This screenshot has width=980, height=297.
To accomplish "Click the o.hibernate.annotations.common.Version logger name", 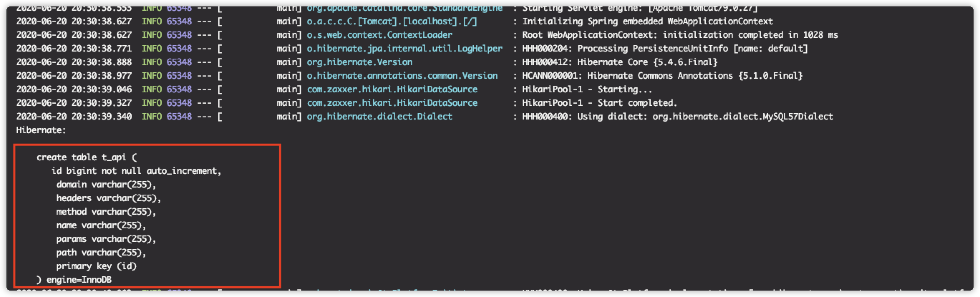I will [402, 76].
